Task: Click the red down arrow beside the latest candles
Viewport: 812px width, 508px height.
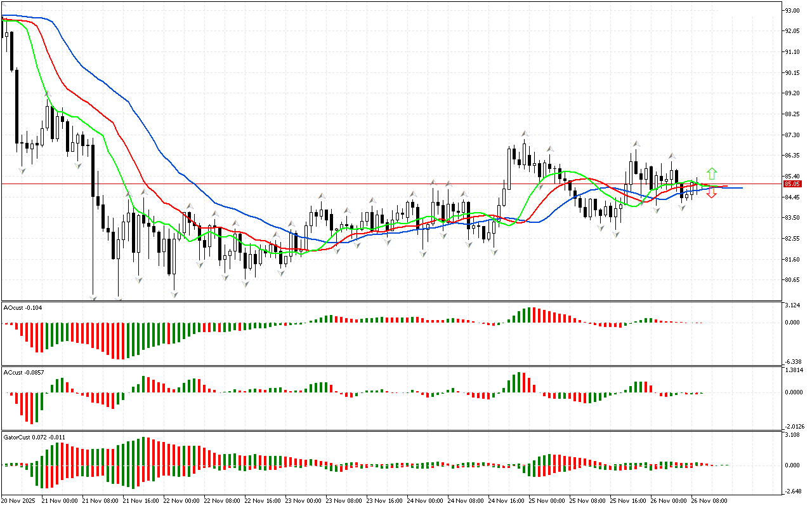Action: point(712,194)
